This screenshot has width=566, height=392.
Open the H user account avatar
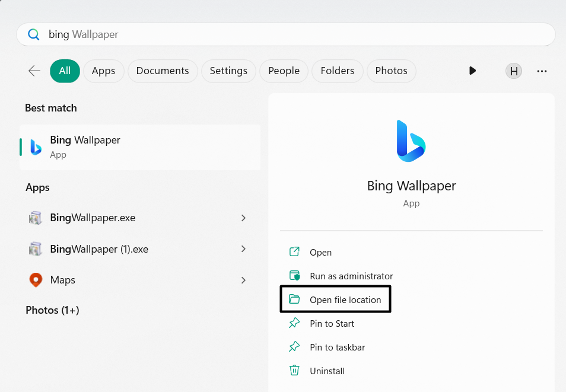pos(514,71)
